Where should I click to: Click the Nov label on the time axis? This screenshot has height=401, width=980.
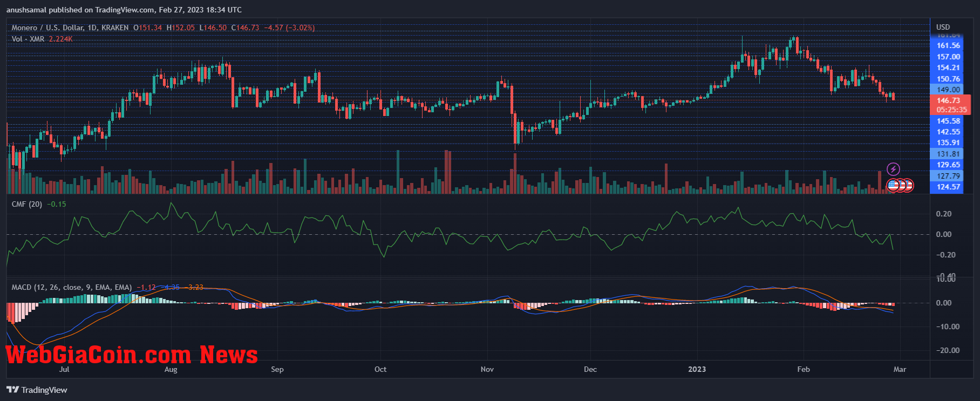click(x=487, y=369)
